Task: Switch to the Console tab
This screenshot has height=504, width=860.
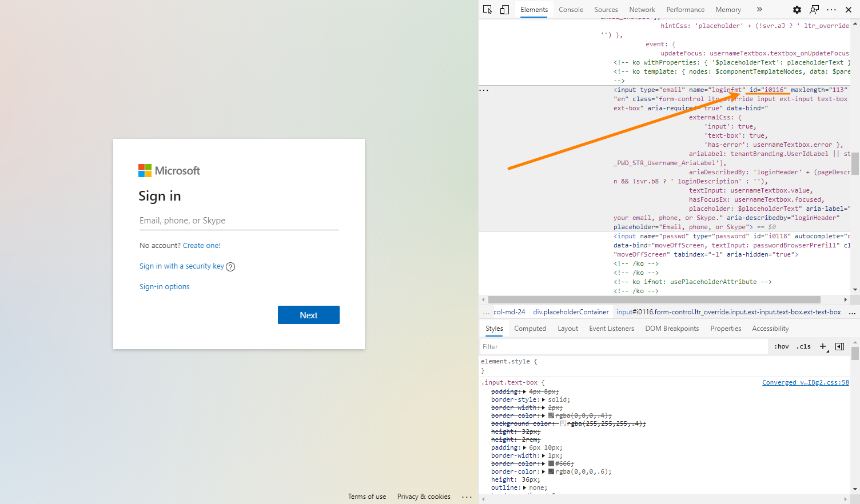Action: [x=571, y=9]
